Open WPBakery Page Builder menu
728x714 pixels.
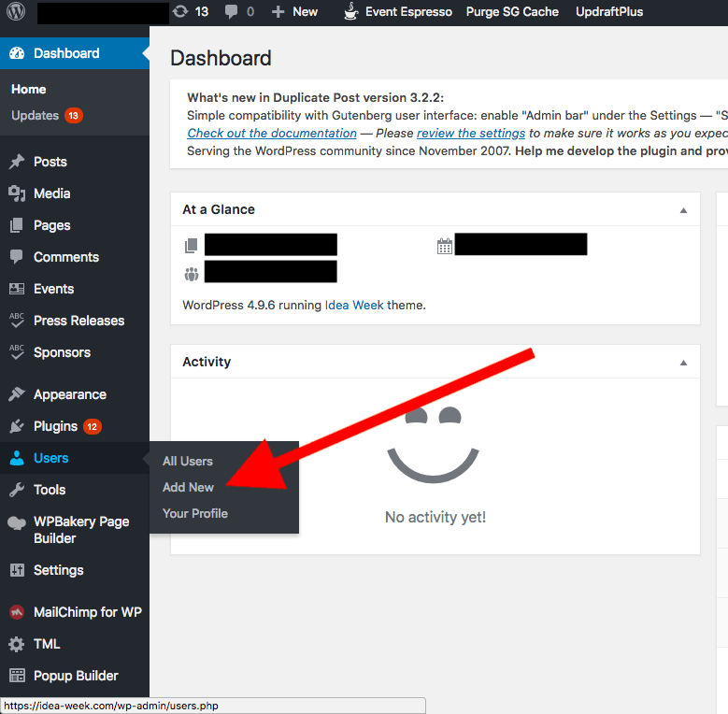[81, 530]
